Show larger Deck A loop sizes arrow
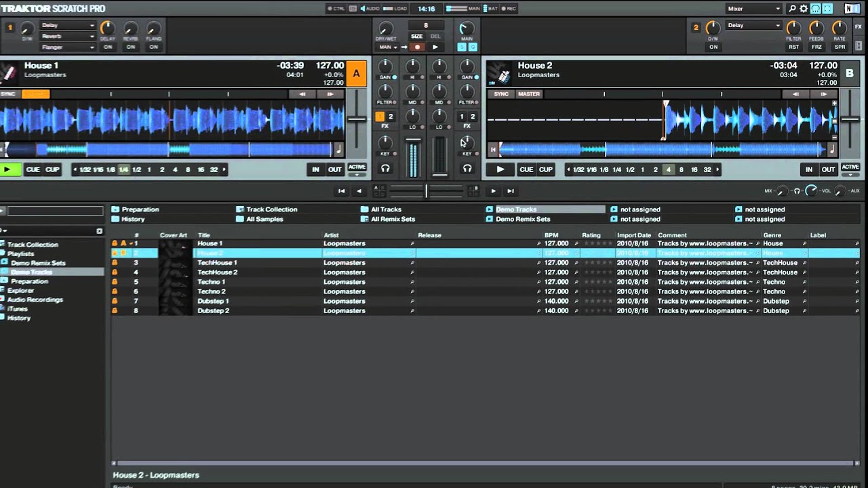This screenshot has height=488, width=868. [224, 169]
